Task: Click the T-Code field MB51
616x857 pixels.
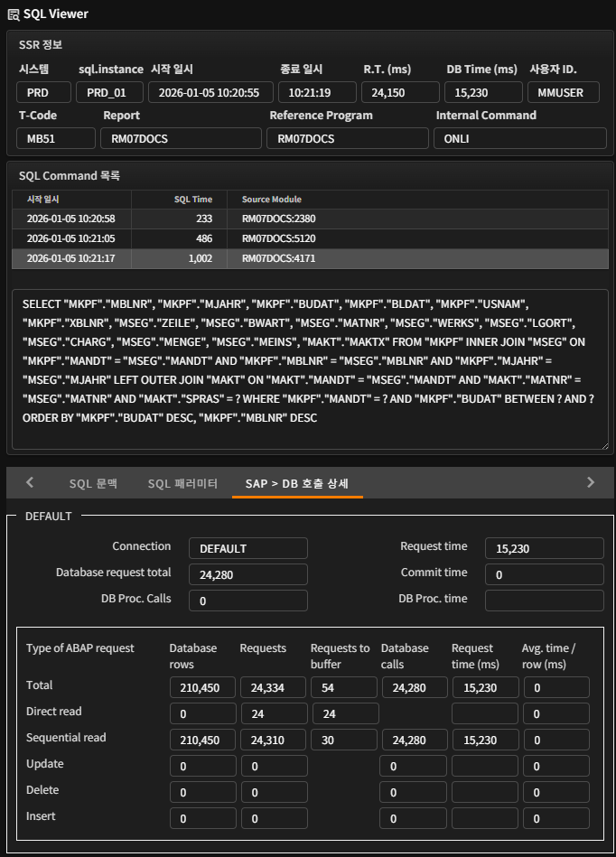Action: (x=56, y=138)
